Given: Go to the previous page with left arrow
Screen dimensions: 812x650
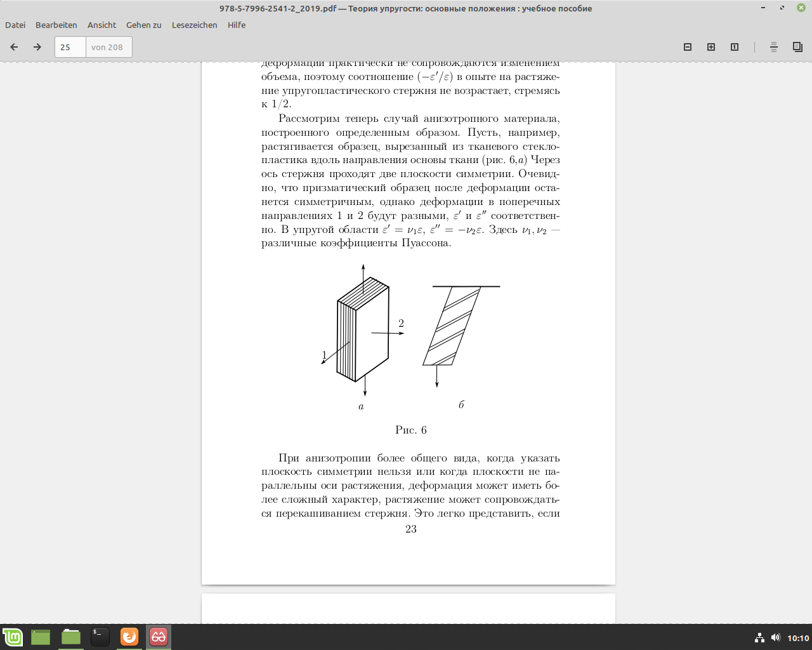Looking at the screenshot, I should (14, 47).
